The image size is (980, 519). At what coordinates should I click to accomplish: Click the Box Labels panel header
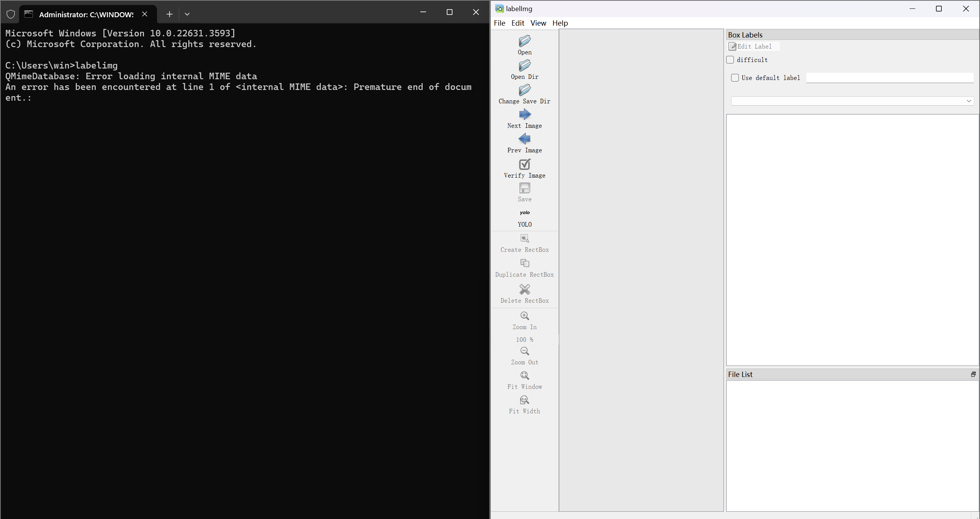[x=853, y=35]
